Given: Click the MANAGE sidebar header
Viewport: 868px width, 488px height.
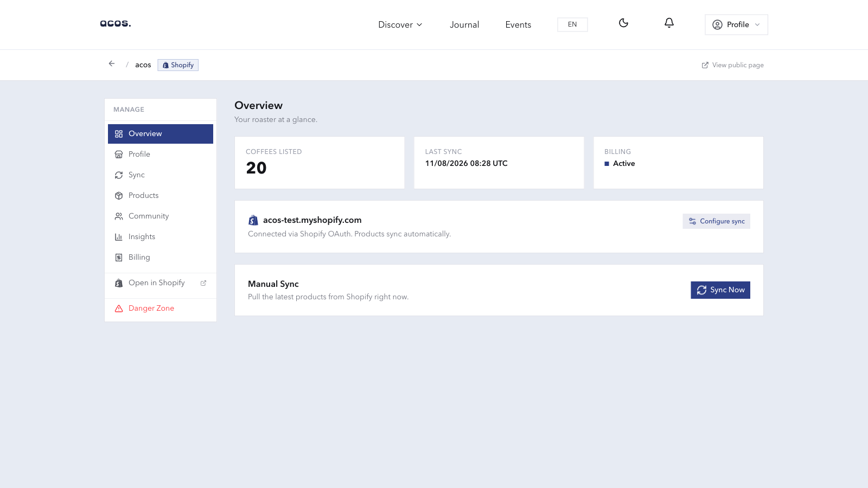Looking at the screenshot, I should [129, 110].
